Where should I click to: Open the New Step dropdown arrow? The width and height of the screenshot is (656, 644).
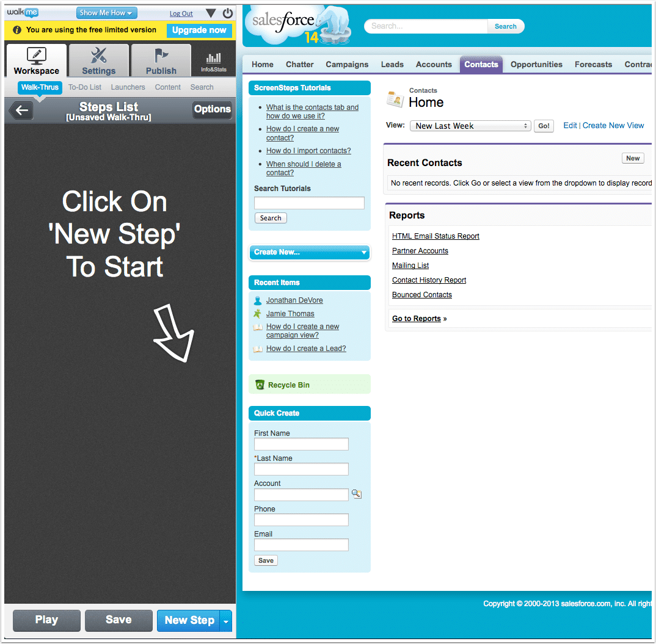(225, 620)
